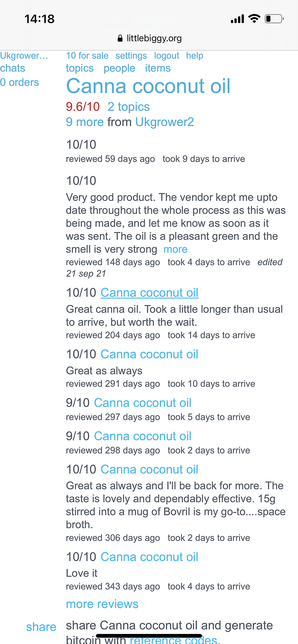Open account settings
The width and height of the screenshot is (298, 644).
tap(131, 56)
